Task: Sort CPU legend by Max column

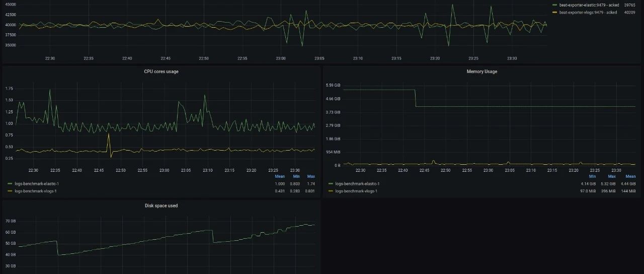Action: [x=311, y=176]
